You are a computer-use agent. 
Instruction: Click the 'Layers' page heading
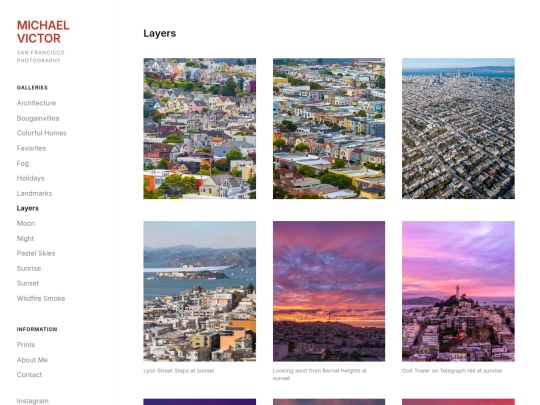pyautogui.click(x=160, y=33)
